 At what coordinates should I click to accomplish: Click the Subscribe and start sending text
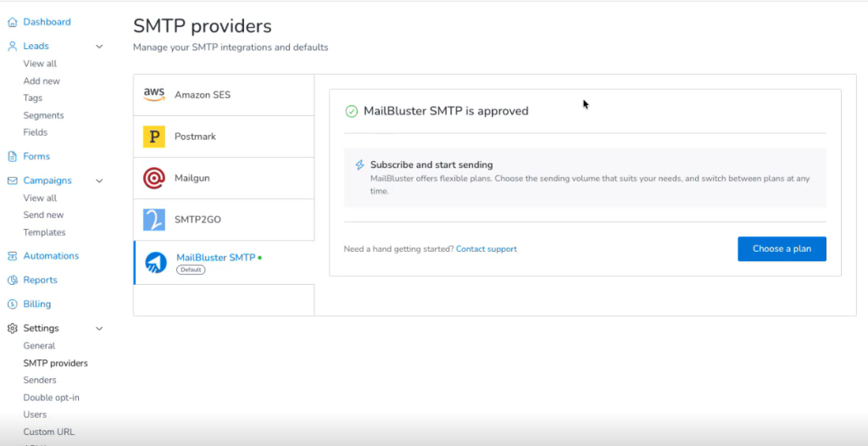pyautogui.click(x=431, y=165)
